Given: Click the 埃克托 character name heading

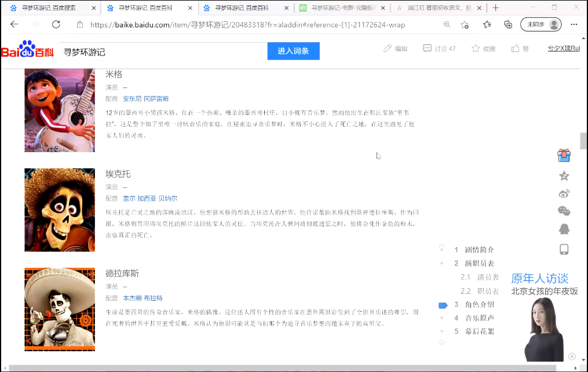Looking at the screenshot, I should point(118,174).
